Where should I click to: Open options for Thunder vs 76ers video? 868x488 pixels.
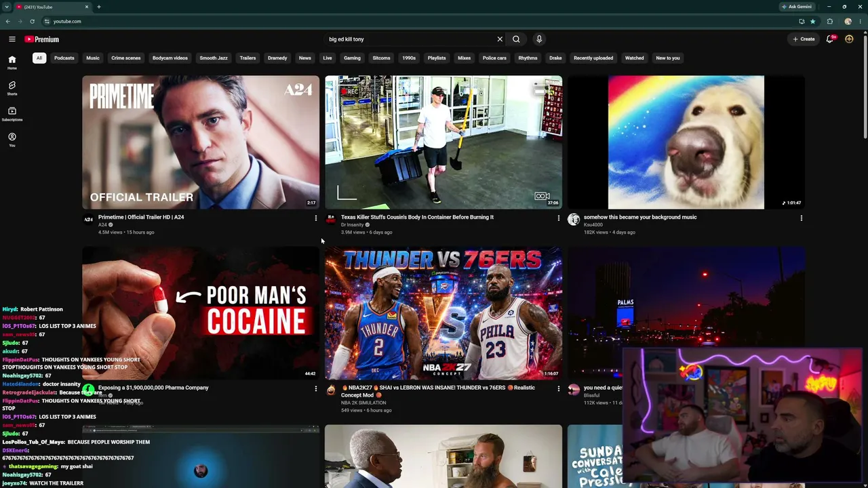pyautogui.click(x=558, y=388)
